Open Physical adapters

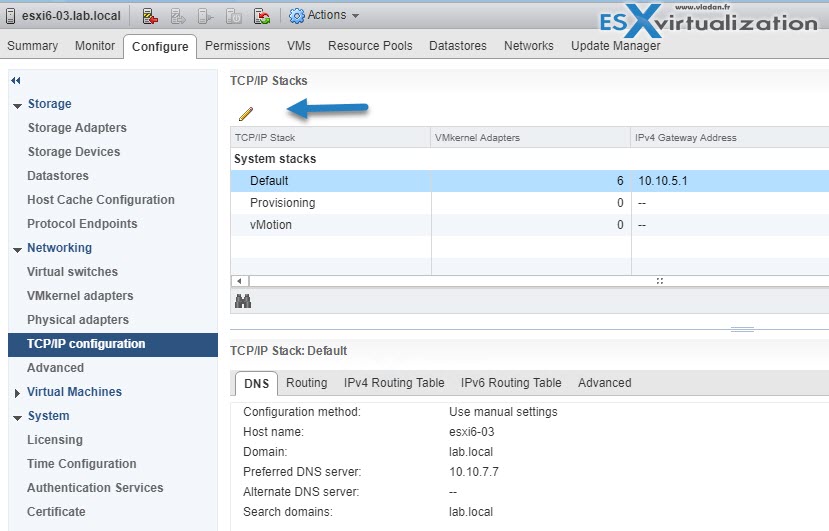[78, 320]
